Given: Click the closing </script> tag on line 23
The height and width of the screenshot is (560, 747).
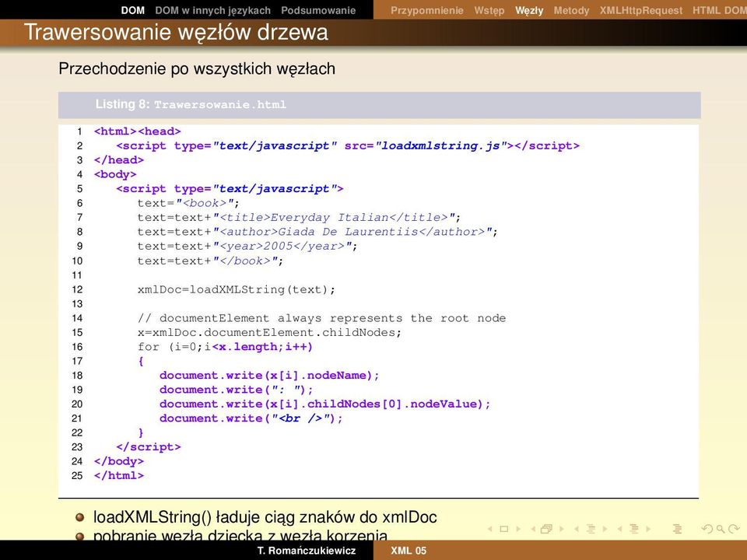Looking at the screenshot, I should tap(148, 446).
